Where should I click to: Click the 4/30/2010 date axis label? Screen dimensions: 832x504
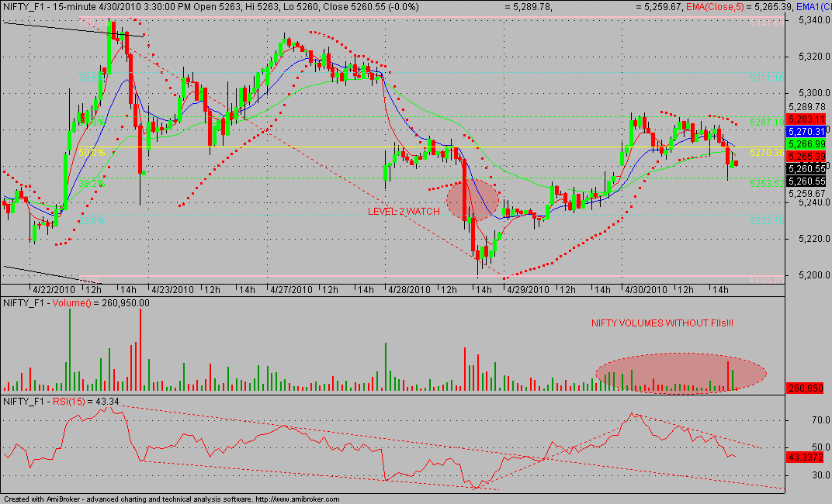tap(646, 290)
